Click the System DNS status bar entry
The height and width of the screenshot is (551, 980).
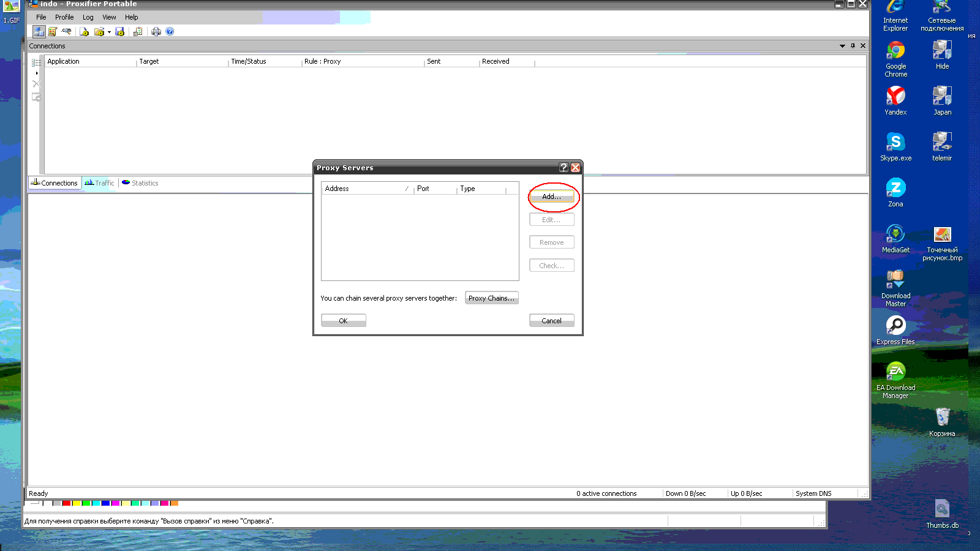[x=813, y=493]
